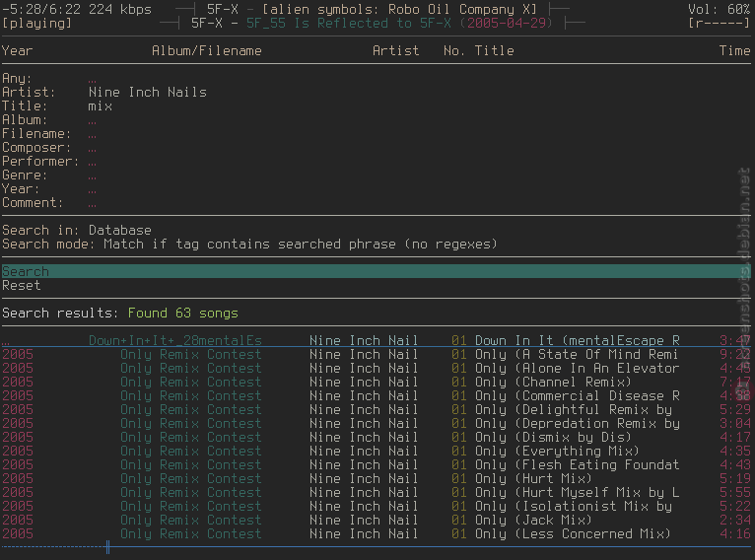Click the No. column header

click(454, 50)
